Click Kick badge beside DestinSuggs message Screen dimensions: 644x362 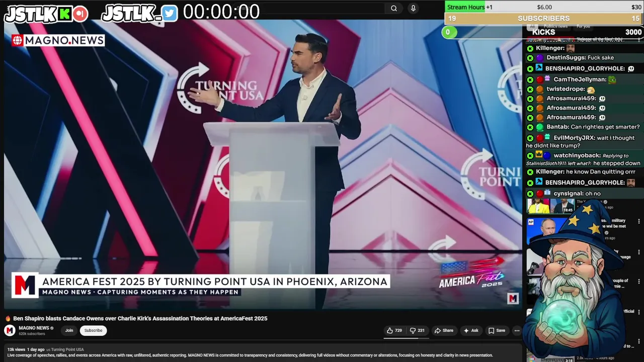[x=530, y=58]
